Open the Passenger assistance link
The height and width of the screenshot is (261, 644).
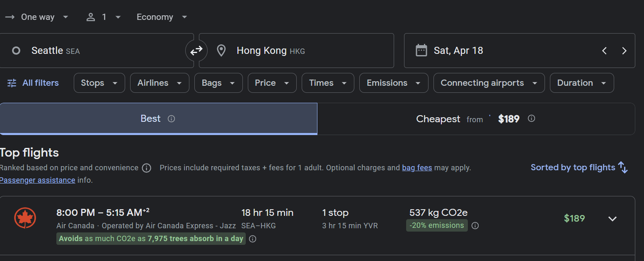click(x=37, y=180)
